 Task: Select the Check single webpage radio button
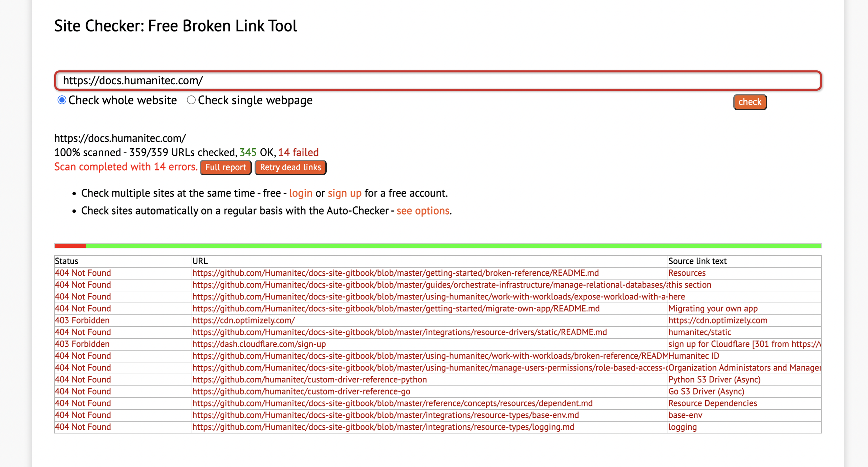click(191, 100)
